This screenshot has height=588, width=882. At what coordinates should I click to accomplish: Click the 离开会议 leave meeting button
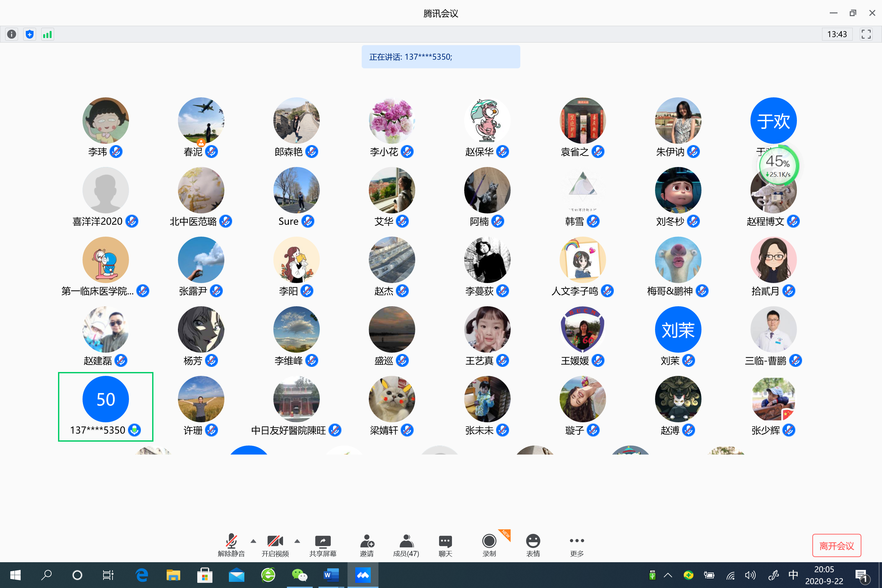[x=836, y=546]
